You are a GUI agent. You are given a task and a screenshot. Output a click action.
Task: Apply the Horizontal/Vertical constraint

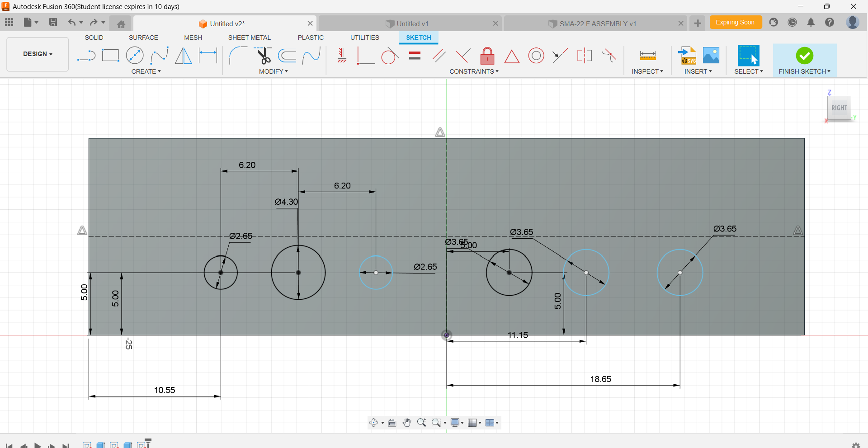click(342, 56)
